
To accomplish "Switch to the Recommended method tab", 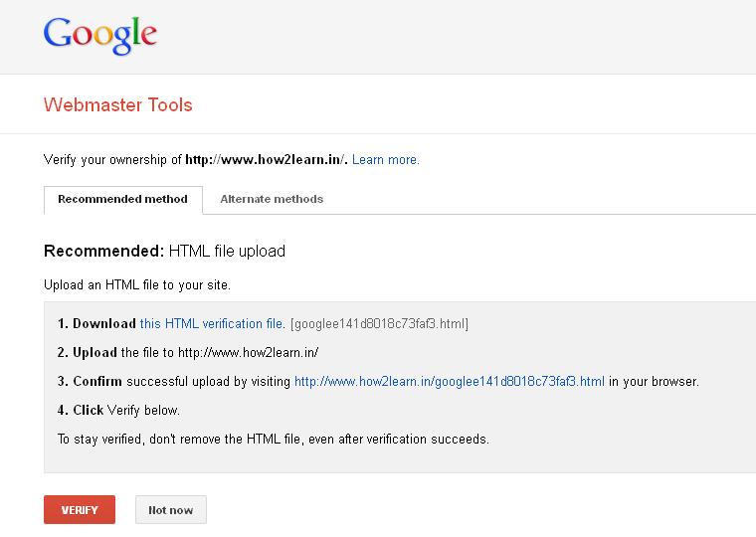I will tap(123, 200).
